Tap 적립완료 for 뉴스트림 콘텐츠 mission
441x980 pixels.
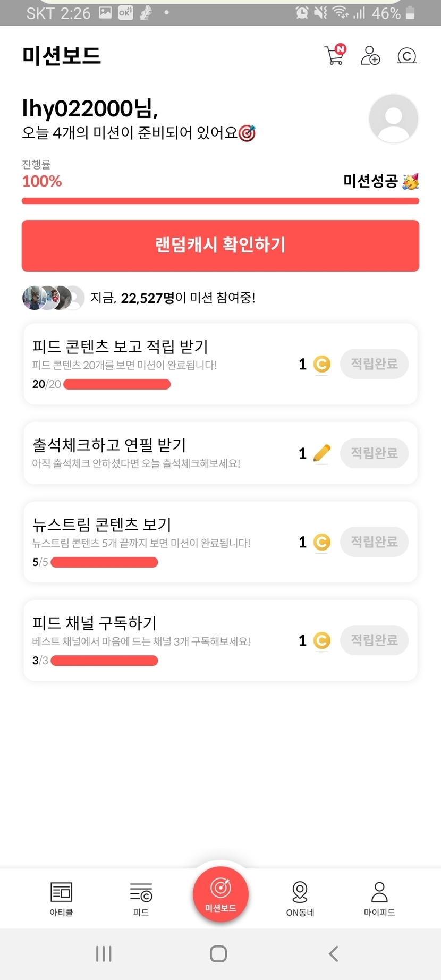point(374,542)
